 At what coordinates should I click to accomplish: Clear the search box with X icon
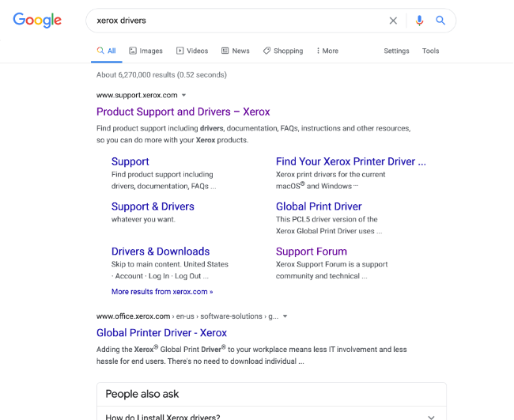click(393, 21)
